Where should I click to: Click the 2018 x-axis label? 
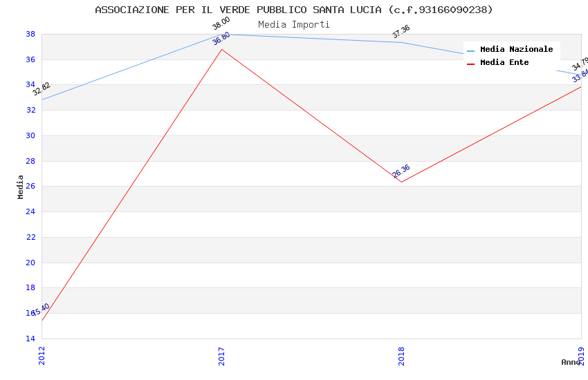coord(401,356)
